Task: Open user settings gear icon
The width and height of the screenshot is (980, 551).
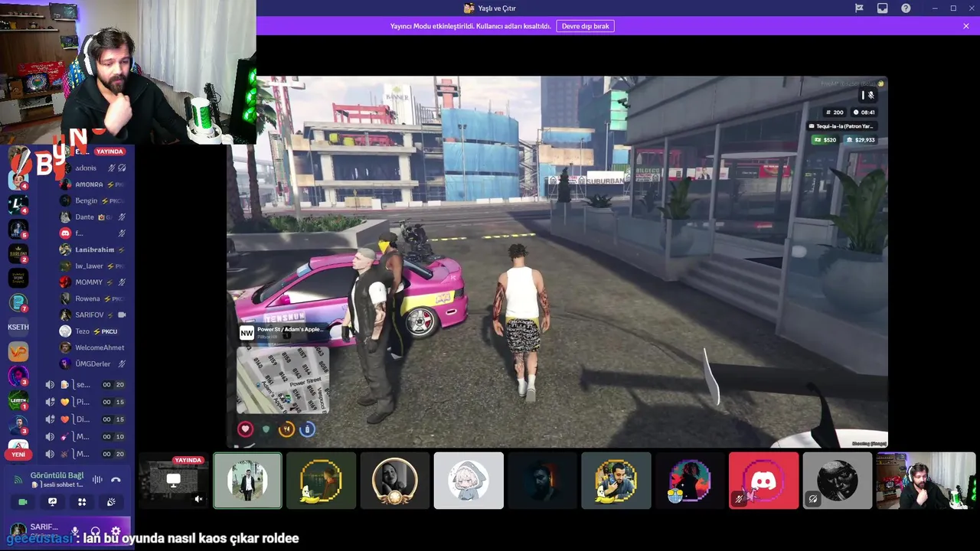Action: coord(116,531)
